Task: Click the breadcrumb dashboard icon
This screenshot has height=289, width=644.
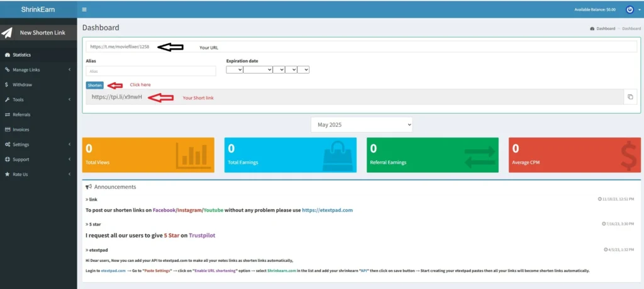Action: [x=592, y=29]
